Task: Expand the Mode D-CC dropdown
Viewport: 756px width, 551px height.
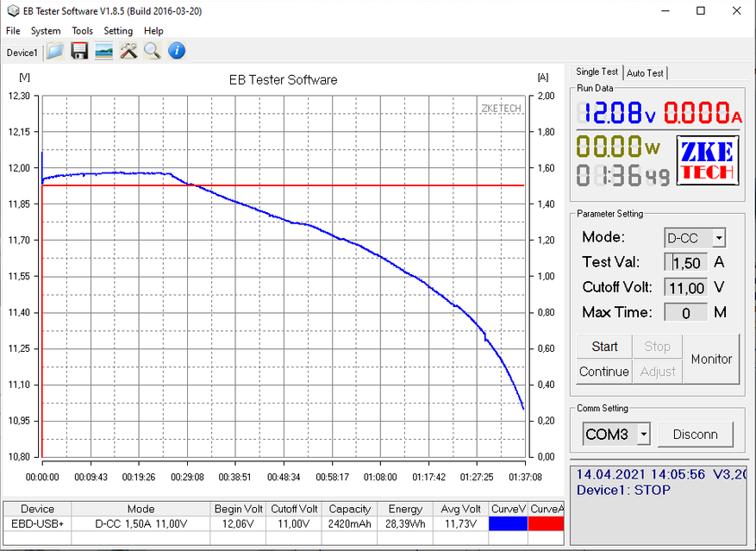Action: (719, 238)
